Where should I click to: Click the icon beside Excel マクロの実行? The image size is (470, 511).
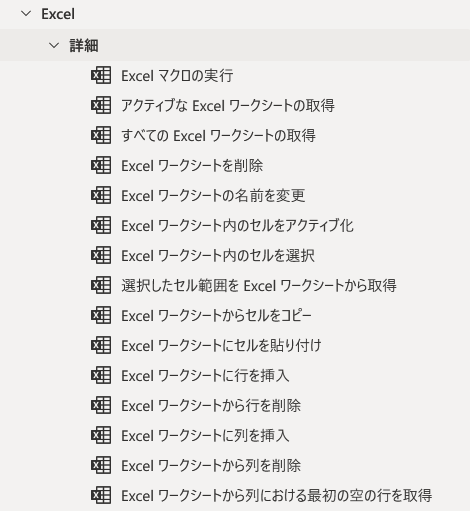click(x=101, y=75)
